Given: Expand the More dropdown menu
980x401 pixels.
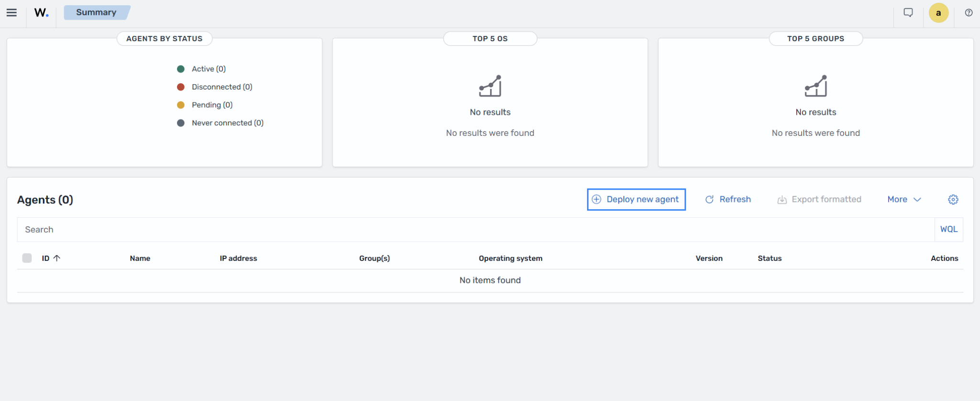Looking at the screenshot, I should point(904,200).
